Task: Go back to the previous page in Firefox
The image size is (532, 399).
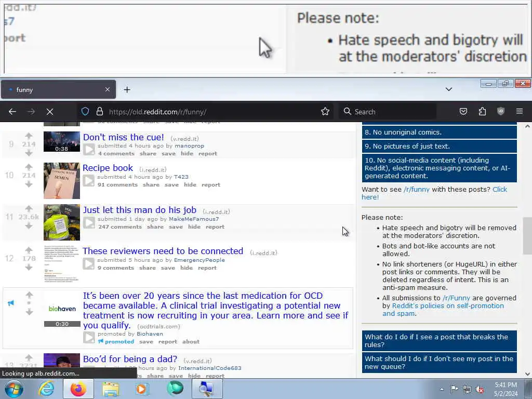Action: [12, 112]
